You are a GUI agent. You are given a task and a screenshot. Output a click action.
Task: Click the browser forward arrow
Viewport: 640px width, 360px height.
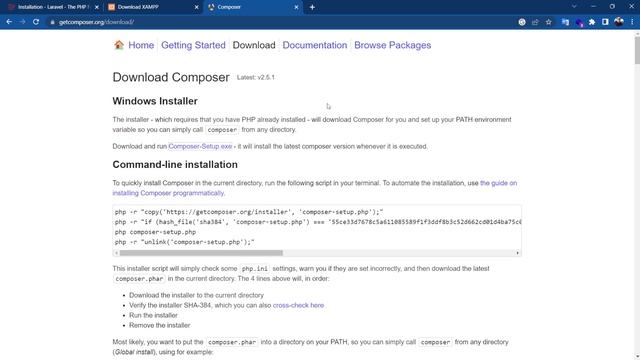[22, 22]
